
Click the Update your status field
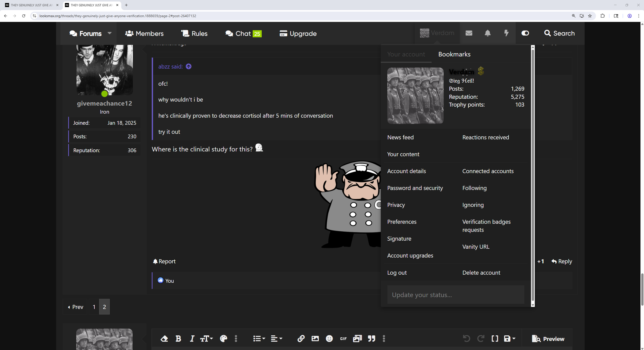click(x=456, y=295)
